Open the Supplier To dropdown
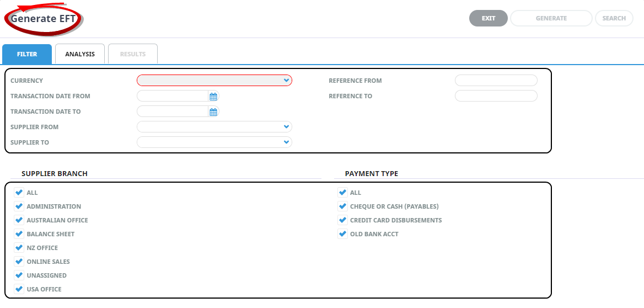 pyautogui.click(x=214, y=142)
